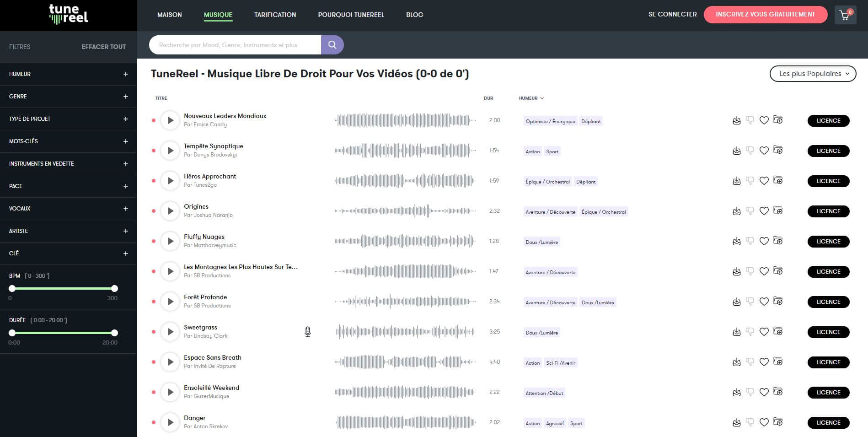This screenshot has width=868, height=437.
Task: Play the track Origines
Action: (170, 211)
